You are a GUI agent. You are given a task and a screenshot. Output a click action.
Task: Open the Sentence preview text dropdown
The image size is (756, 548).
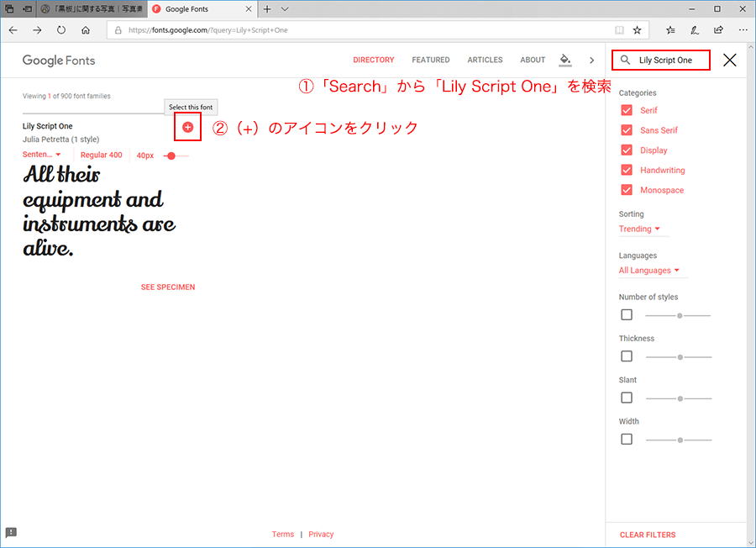41,155
